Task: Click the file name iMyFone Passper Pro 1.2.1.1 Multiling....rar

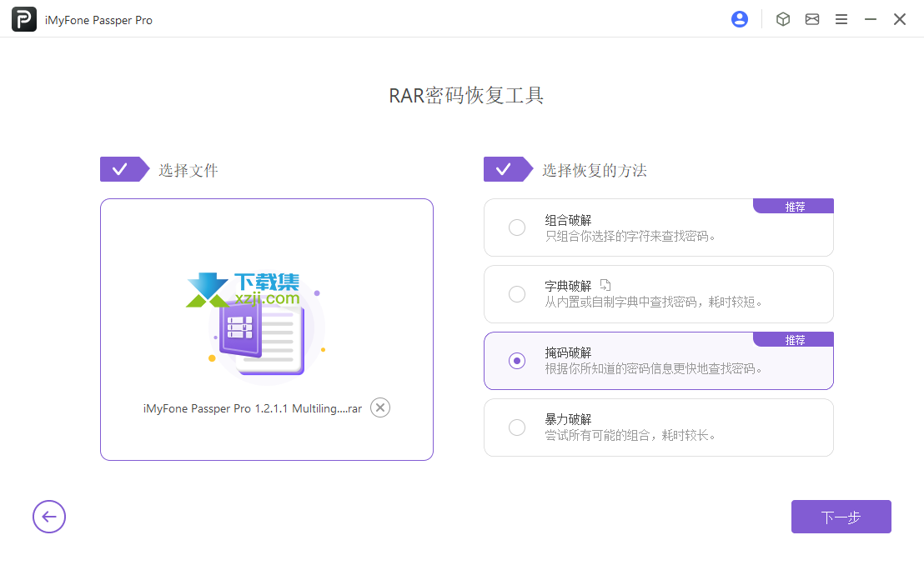Action: [x=252, y=408]
